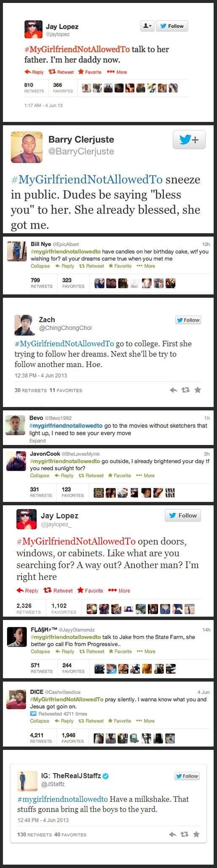This screenshot has height=868, width=217.
Task: Reply to Jay Lopez's first tweet
Action: pos(34,72)
